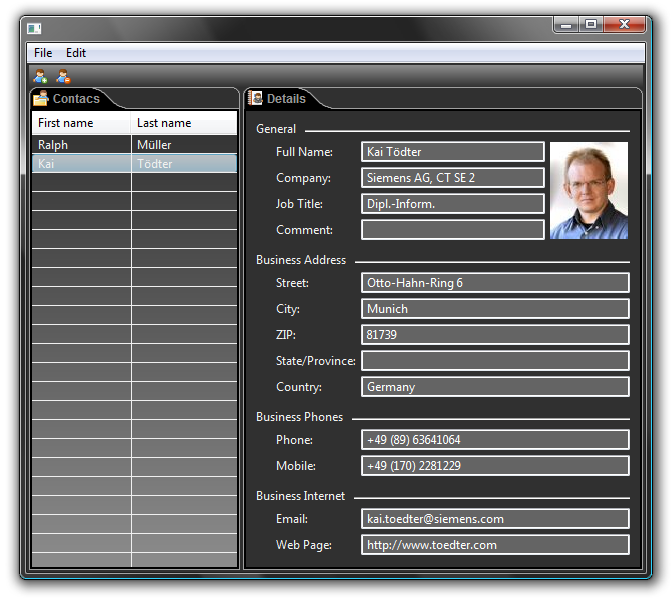This screenshot has height=601, width=672.
Task: Sort by First name column header
Action: pos(81,123)
